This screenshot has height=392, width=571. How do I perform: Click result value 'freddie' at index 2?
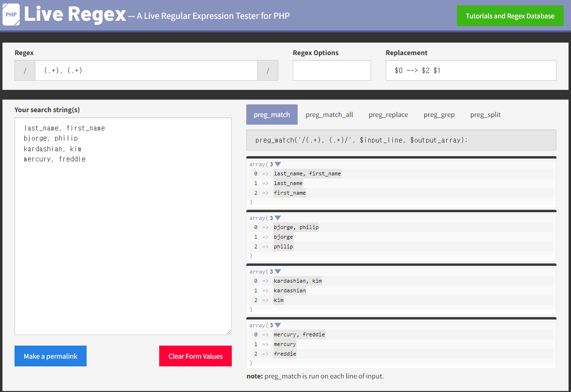[285, 353]
